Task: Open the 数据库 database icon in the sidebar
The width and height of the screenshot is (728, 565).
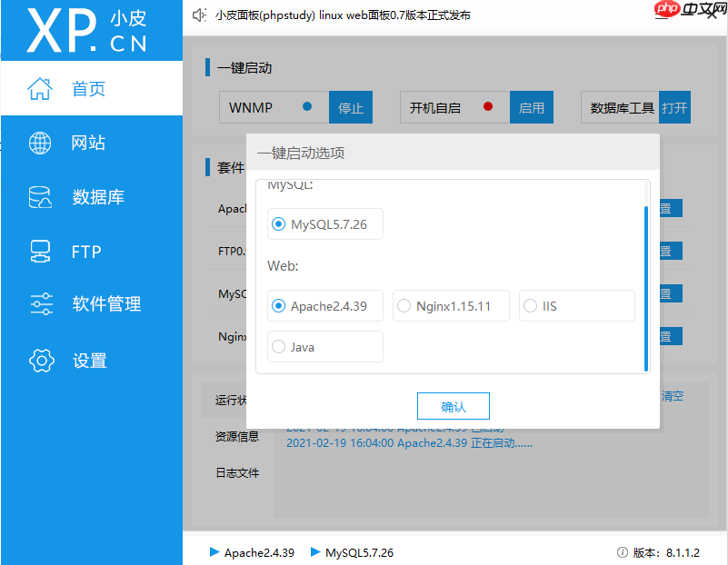Action: coord(40,197)
